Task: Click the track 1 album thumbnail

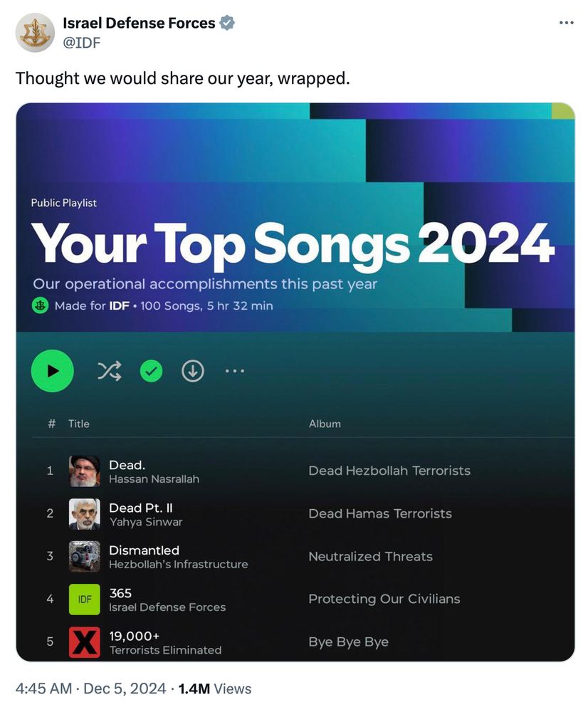Action: pyautogui.click(x=85, y=471)
